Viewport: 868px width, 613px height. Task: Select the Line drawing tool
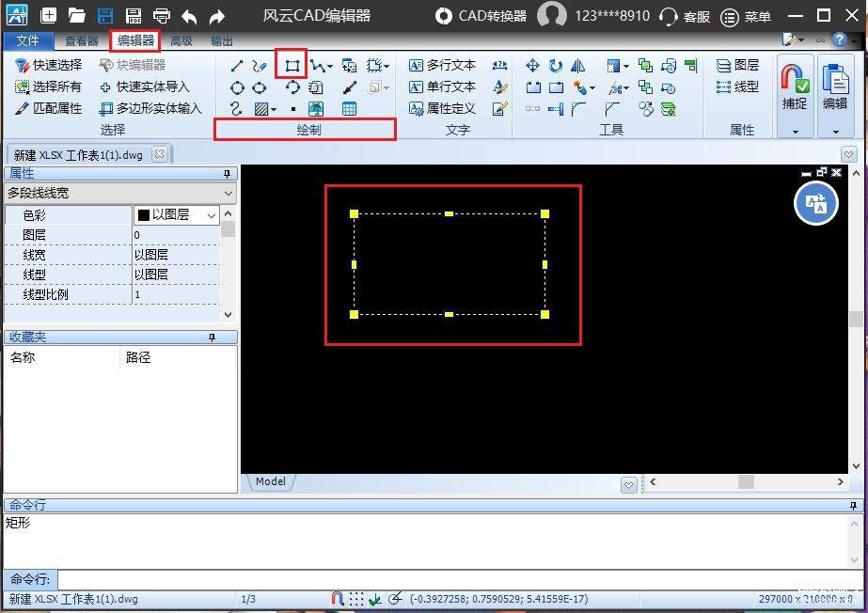(237, 66)
